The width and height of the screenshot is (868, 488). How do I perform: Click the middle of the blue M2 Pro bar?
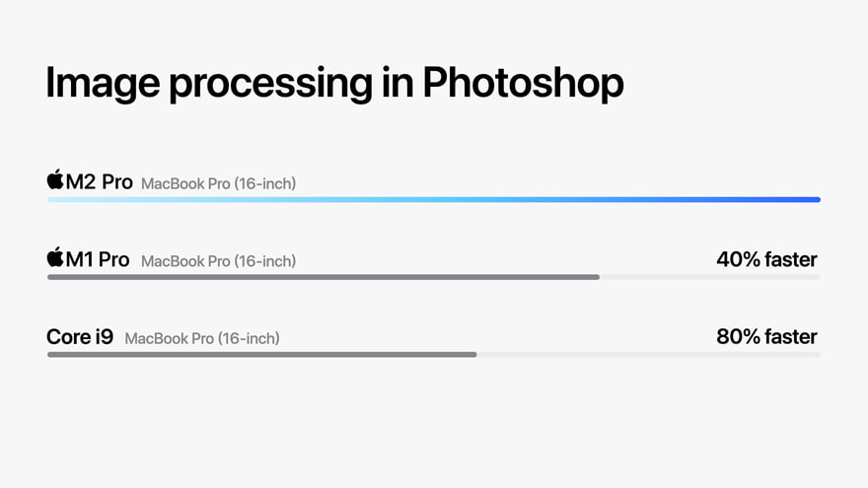coord(434,199)
